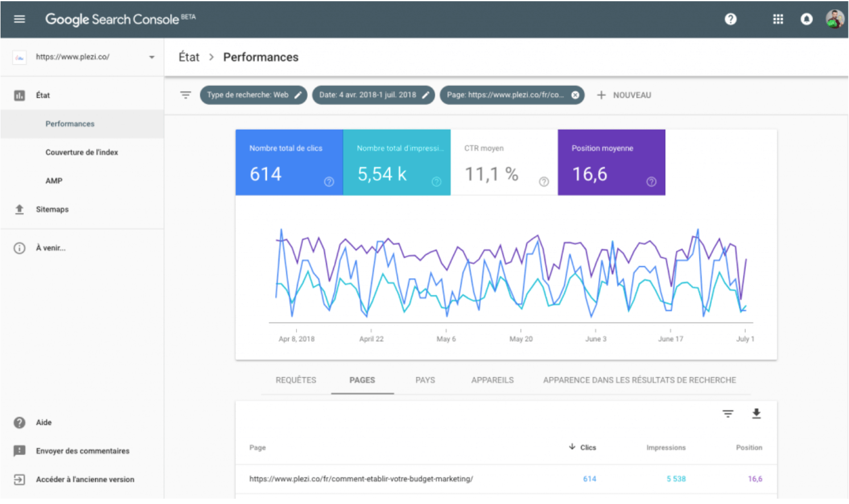849x504 pixels.
Task: Click the NOUVEAU filter button
Action: [x=624, y=95]
